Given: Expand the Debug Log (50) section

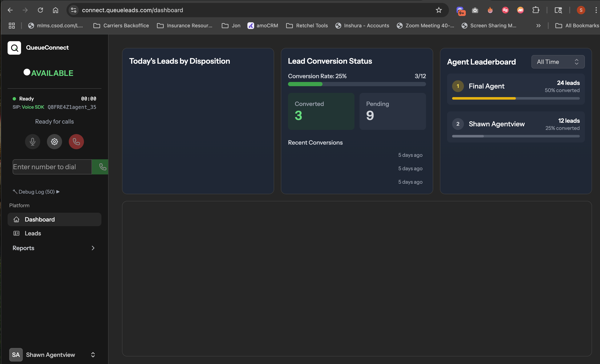Looking at the screenshot, I should click(x=37, y=192).
